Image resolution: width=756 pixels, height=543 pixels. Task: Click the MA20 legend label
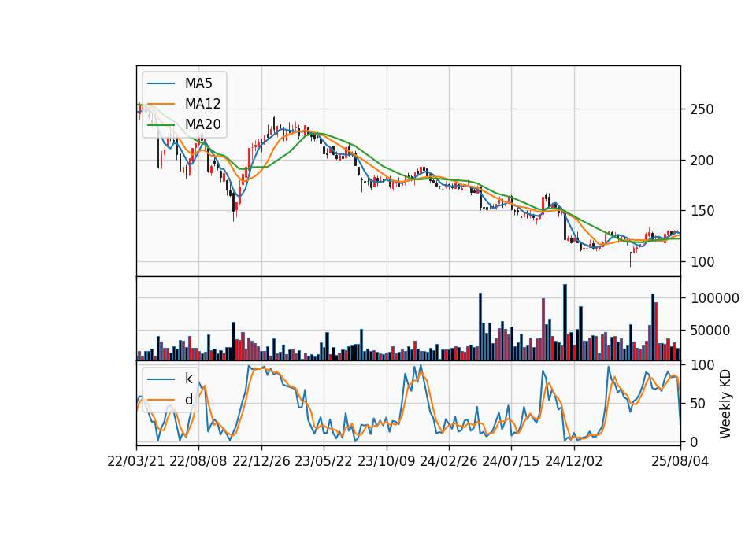click(202, 124)
